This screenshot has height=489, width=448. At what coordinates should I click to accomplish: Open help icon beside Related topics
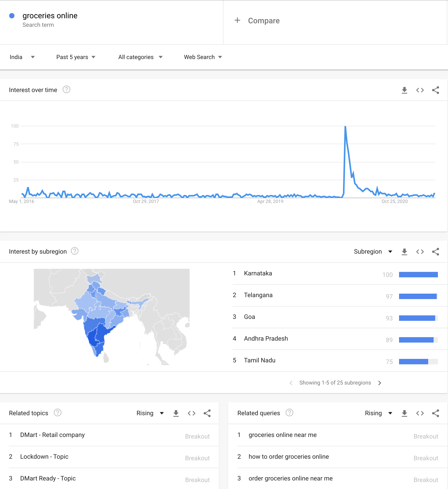click(58, 413)
